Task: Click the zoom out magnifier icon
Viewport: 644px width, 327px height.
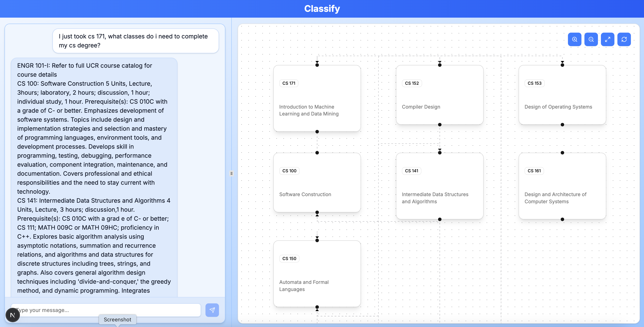Action: point(591,39)
